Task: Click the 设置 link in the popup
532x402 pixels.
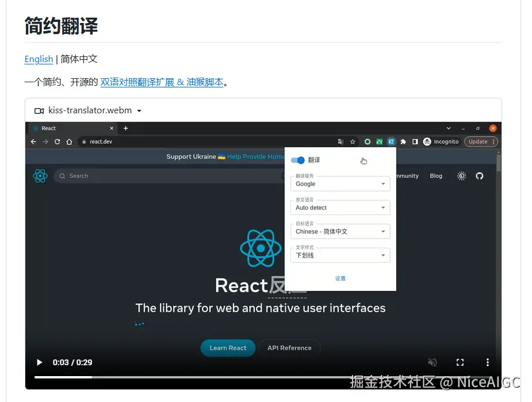Action: tap(340, 278)
